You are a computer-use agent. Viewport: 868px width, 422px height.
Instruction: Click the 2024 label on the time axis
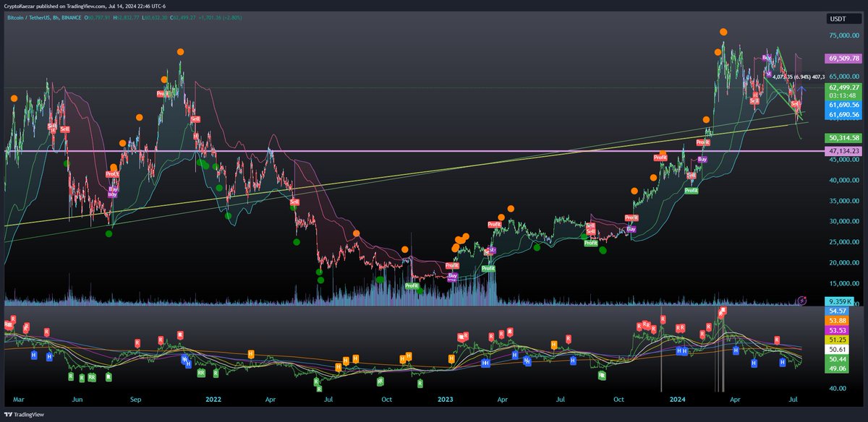(676, 398)
